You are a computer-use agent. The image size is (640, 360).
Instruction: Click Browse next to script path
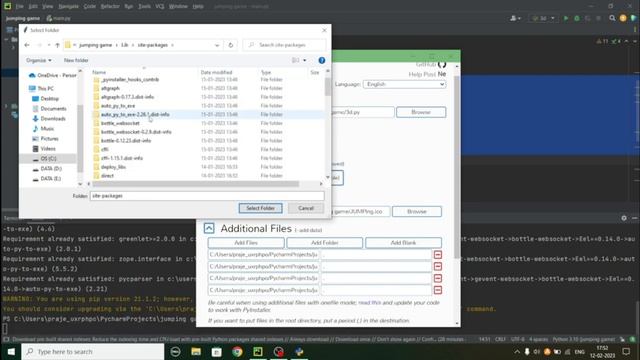tap(421, 112)
